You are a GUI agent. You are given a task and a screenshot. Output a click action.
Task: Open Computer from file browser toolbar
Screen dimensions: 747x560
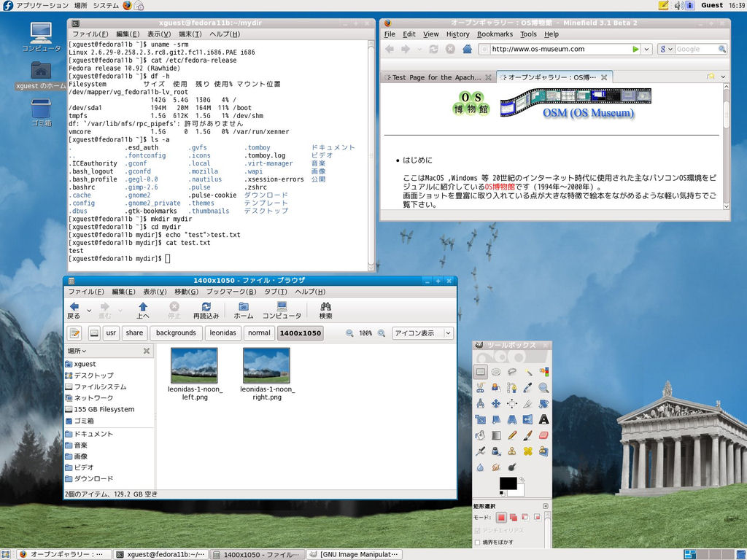coord(282,310)
